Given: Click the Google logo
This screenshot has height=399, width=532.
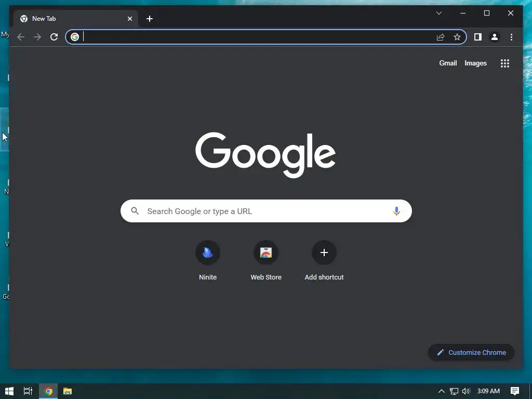Looking at the screenshot, I should (265, 155).
